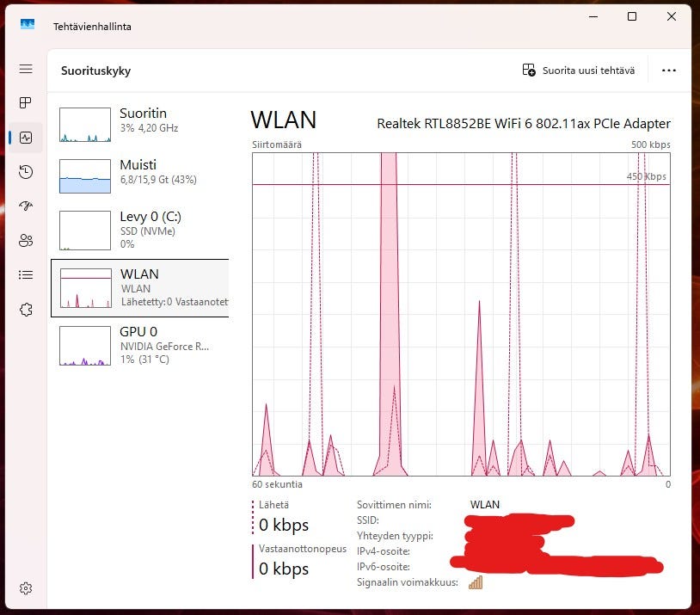This screenshot has width=700, height=615.
Task: Select the WLAN network entry
Action: point(139,288)
